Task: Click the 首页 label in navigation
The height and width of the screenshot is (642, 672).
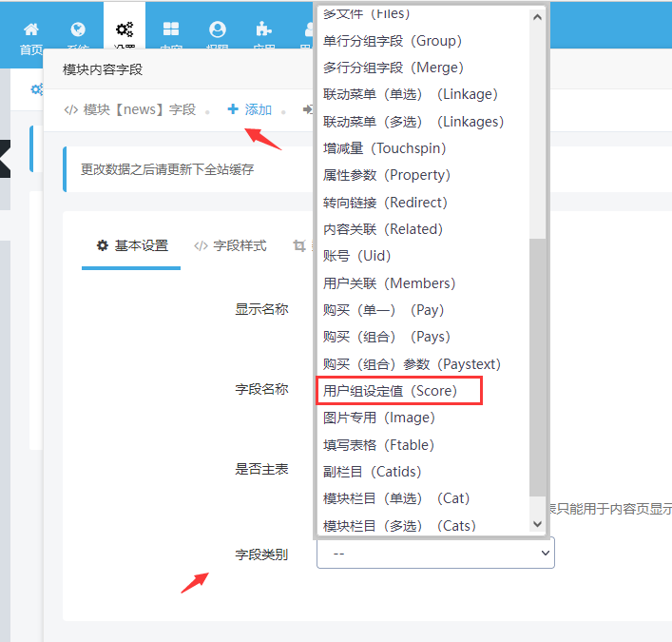Action: click(x=30, y=49)
